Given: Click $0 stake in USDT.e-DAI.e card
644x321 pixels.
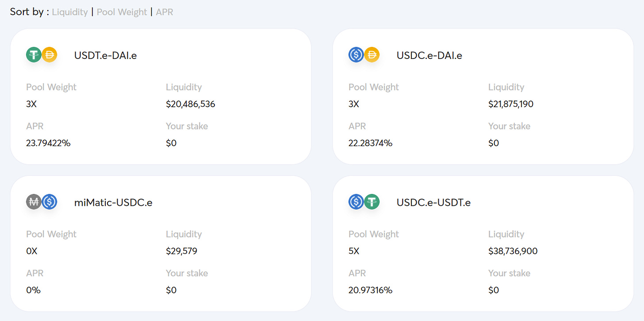Looking at the screenshot, I should (x=171, y=143).
